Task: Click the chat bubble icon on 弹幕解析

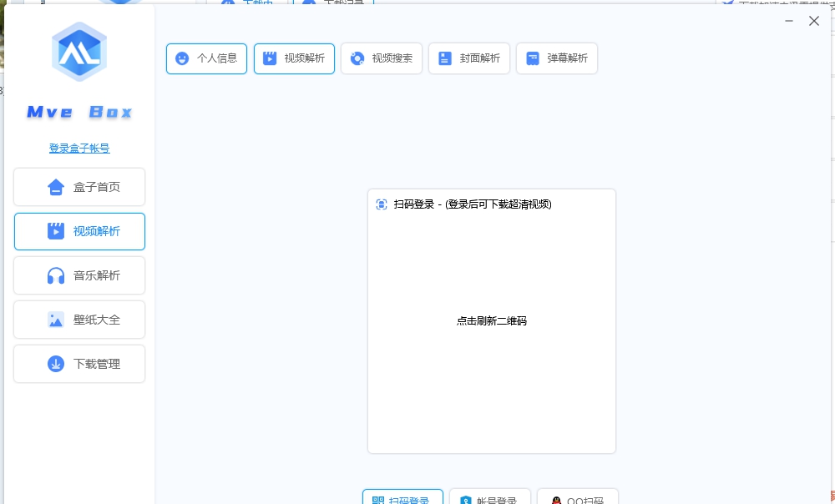Action: point(533,58)
